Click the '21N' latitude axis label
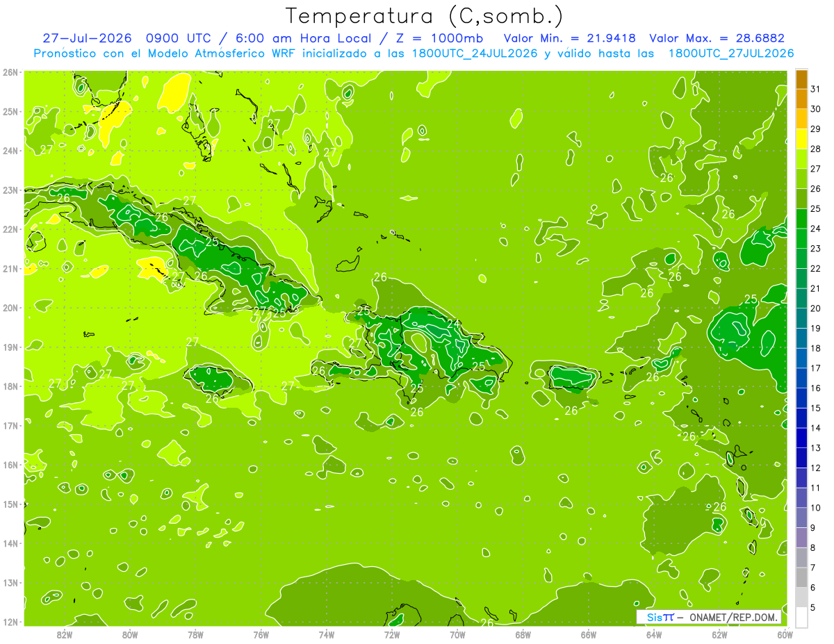Screen dimensions: 834x644 (x=10, y=268)
